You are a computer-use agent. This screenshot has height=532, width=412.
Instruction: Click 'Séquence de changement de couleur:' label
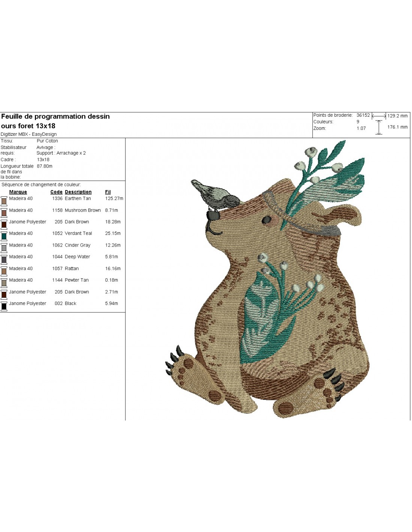tap(41, 184)
